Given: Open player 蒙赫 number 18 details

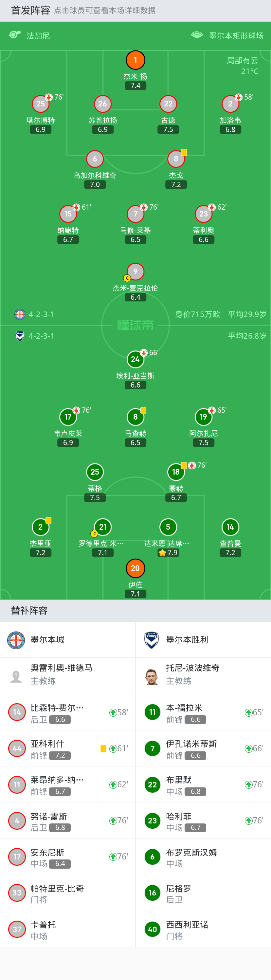Looking at the screenshot, I should (x=176, y=472).
